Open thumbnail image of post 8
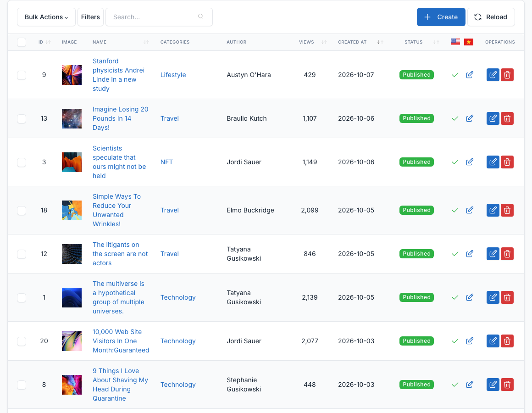The height and width of the screenshot is (413, 532). (72, 385)
